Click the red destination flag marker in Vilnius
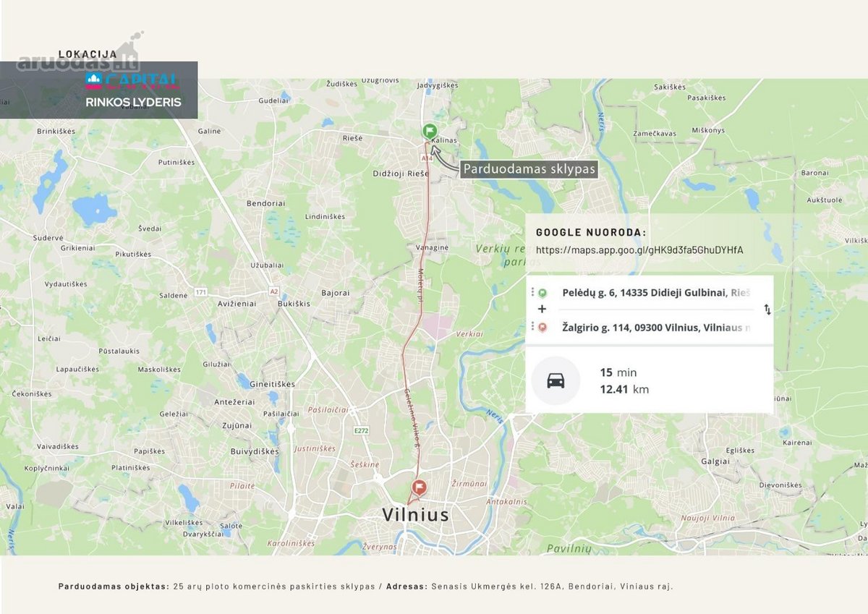The height and width of the screenshot is (614, 868). pos(418,487)
